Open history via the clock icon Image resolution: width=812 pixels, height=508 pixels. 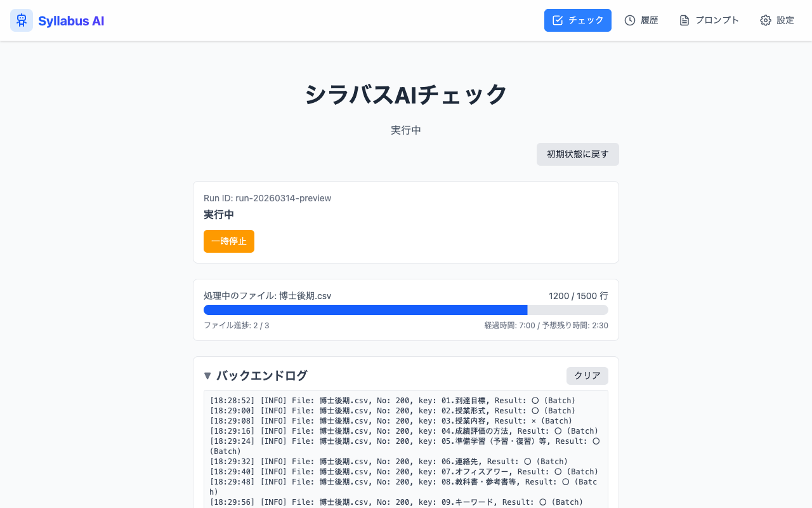click(629, 20)
